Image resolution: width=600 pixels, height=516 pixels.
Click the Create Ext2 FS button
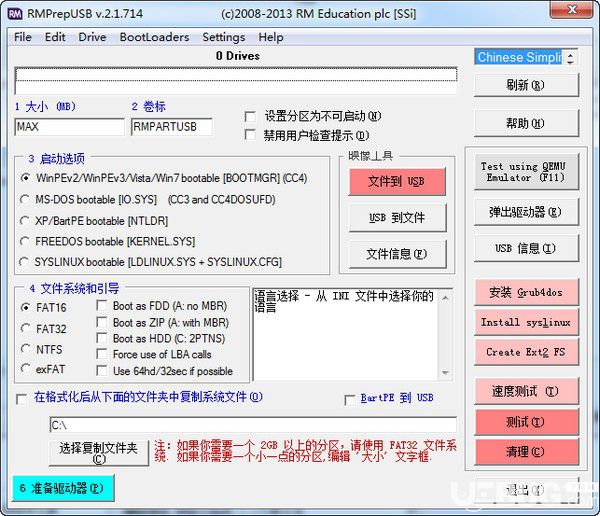[526, 352]
